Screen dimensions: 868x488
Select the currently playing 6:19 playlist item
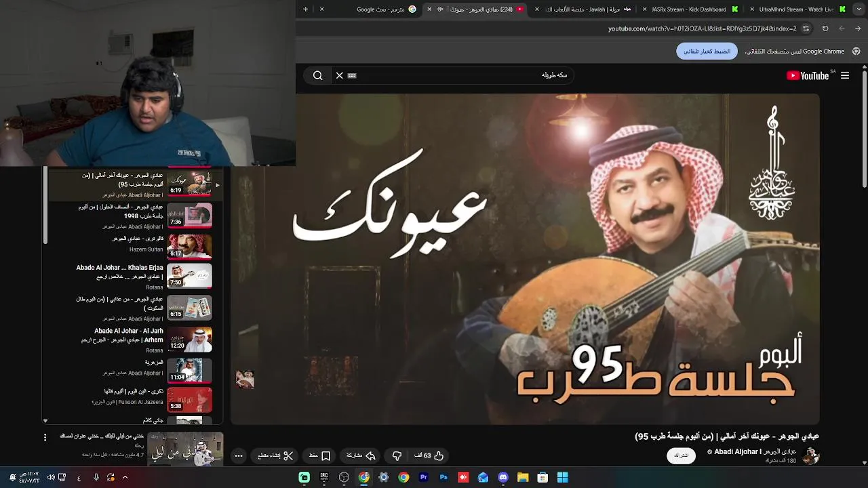[136, 184]
